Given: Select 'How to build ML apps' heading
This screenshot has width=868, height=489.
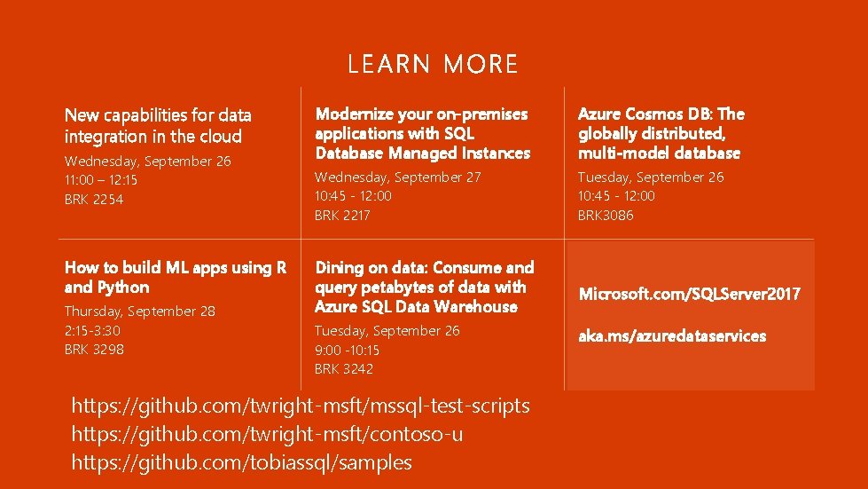Looking at the screenshot, I should [176, 278].
